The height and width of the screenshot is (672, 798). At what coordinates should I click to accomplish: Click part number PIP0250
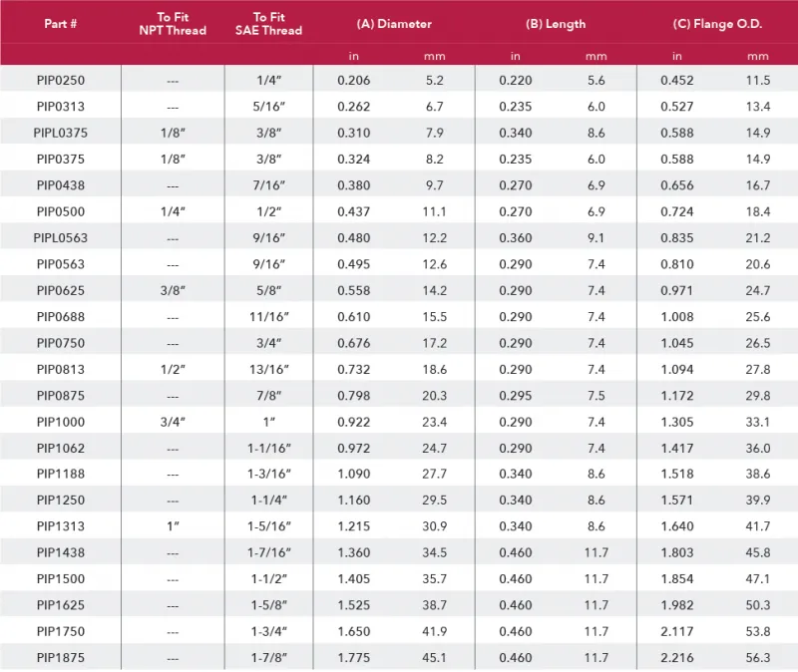click(x=61, y=80)
